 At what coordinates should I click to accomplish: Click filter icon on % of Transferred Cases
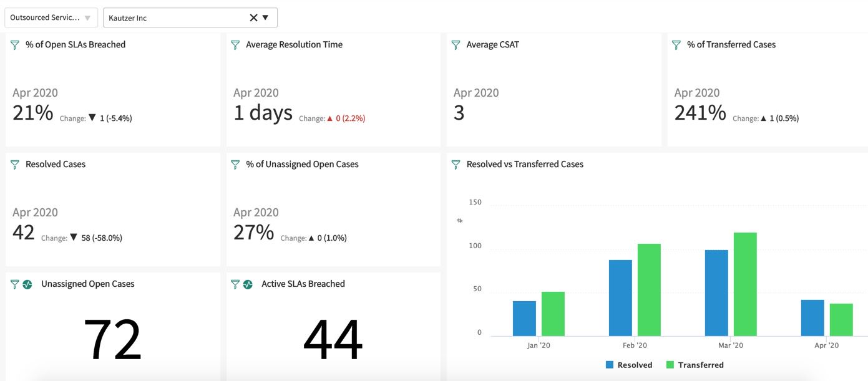pyautogui.click(x=676, y=45)
